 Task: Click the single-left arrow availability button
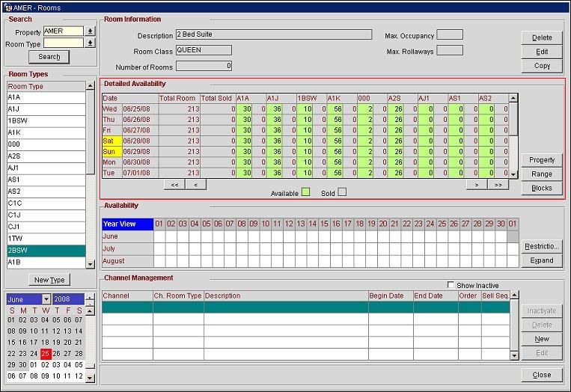[195, 184]
